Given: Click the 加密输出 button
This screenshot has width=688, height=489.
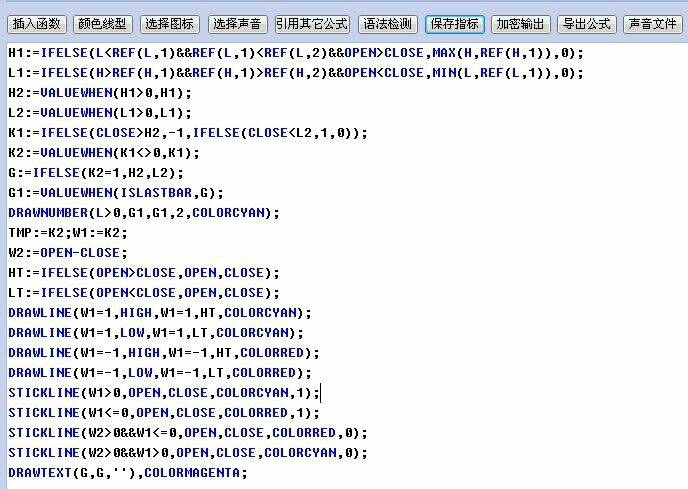Looking at the screenshot, I should pyautogui.click(x=520, y=24).
